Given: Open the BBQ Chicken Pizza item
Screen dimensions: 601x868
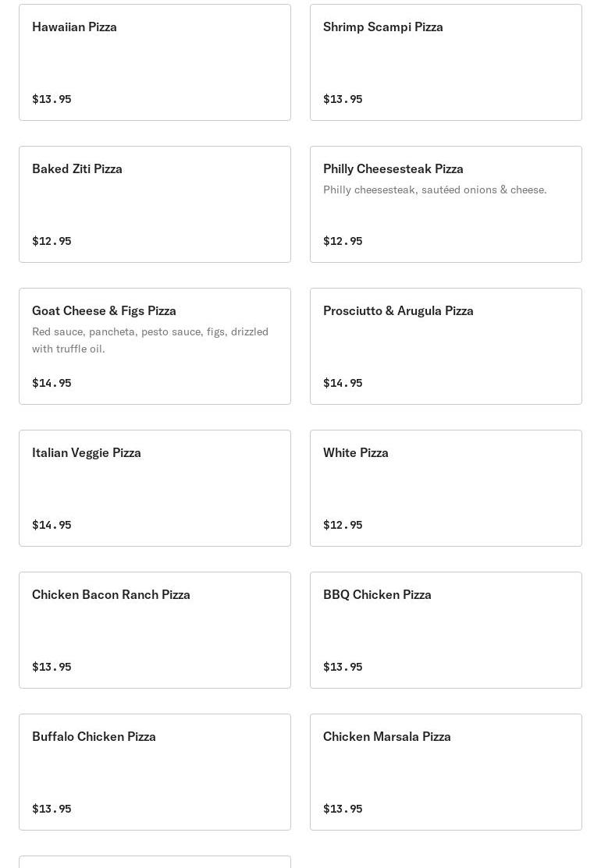Looking at the screenshot, I should (446, 630).
